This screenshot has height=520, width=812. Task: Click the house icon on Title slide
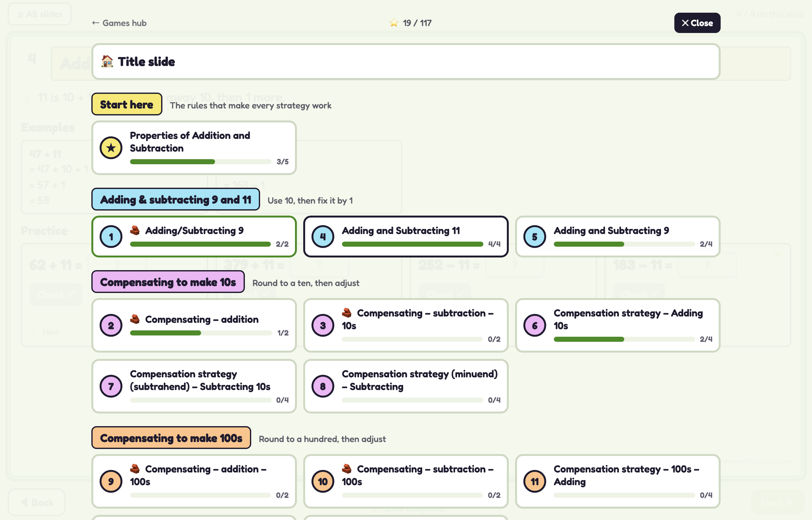click(x=108, y=62)
